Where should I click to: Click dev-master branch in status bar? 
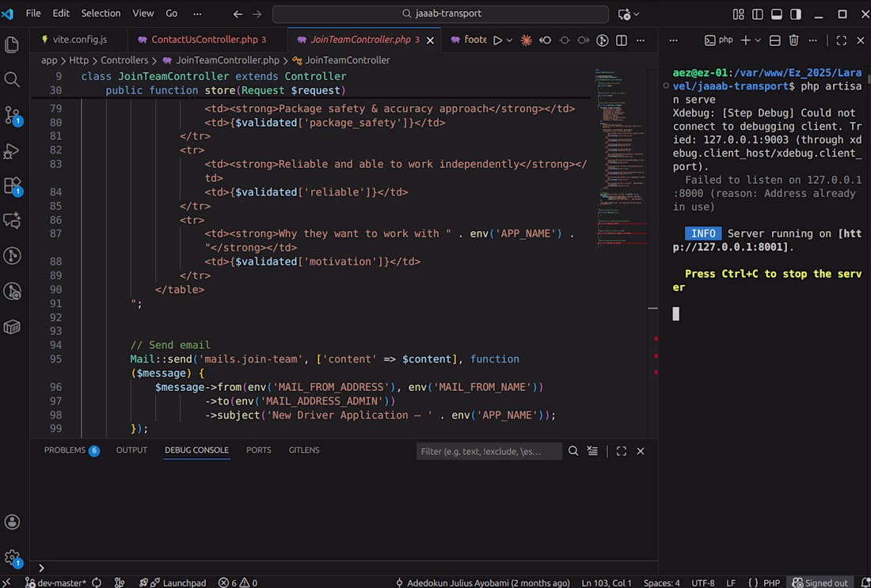tap(55, 582)
